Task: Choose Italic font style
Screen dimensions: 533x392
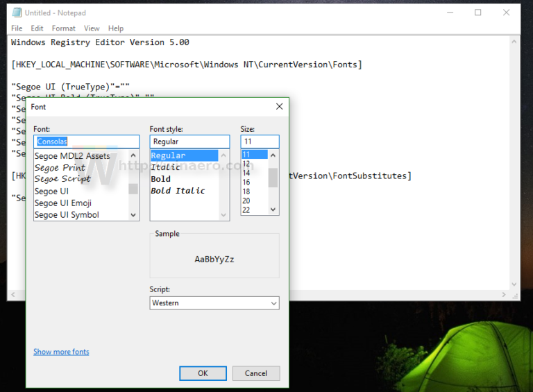Action: (166, 167)
